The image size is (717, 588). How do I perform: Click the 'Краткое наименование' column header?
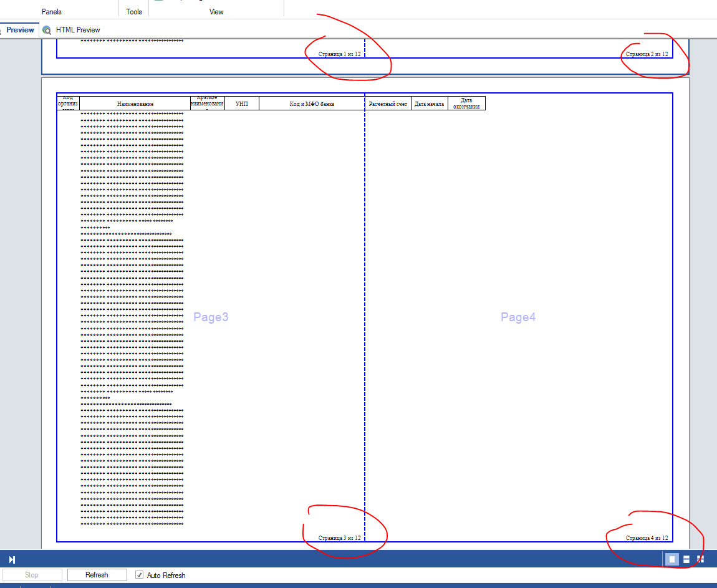(x=207, y=104)
